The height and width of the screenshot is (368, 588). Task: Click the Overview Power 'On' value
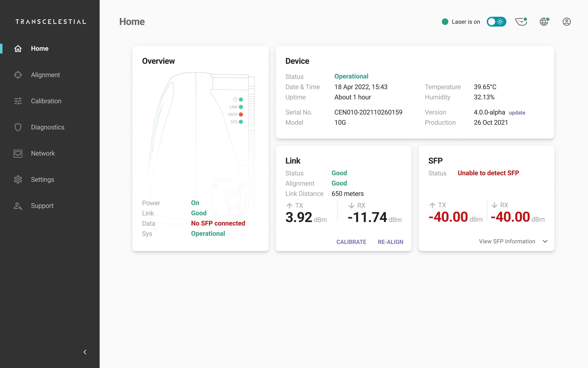pyautogui.click(x=195, y=203)
